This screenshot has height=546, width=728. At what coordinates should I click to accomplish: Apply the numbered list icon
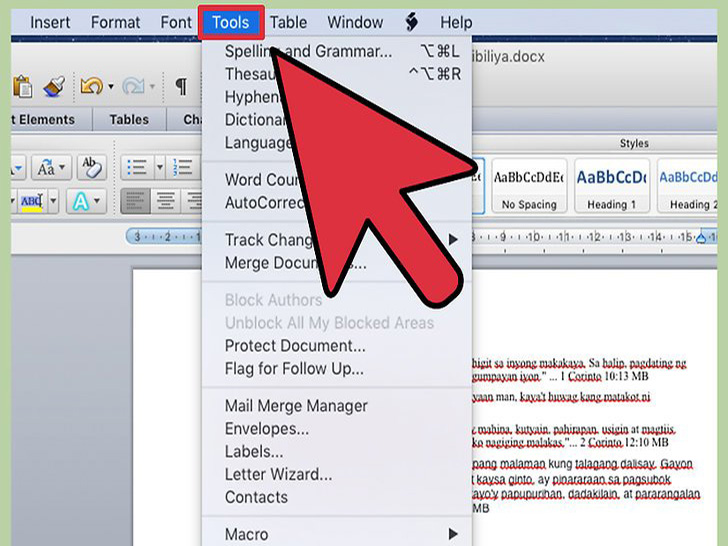click(183, 167)
